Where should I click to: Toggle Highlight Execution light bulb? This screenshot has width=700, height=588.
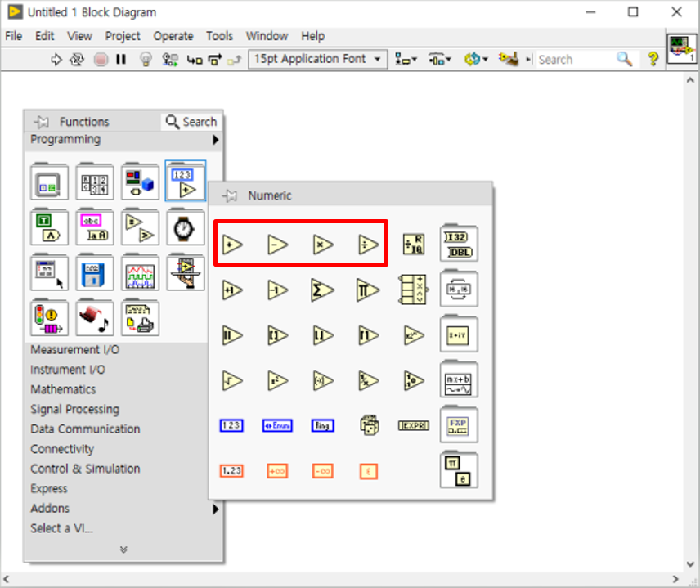146,60
